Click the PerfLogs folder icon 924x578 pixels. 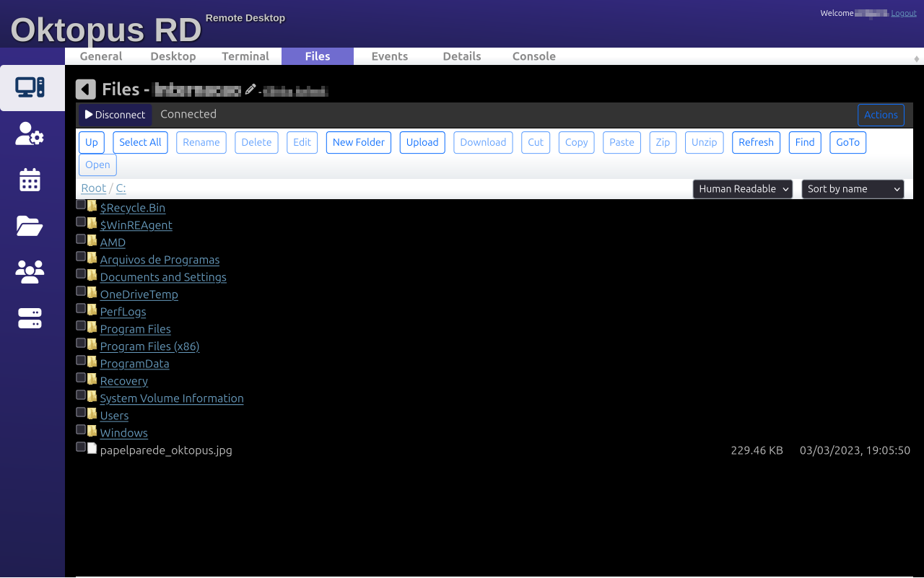[x=92, y=310]
